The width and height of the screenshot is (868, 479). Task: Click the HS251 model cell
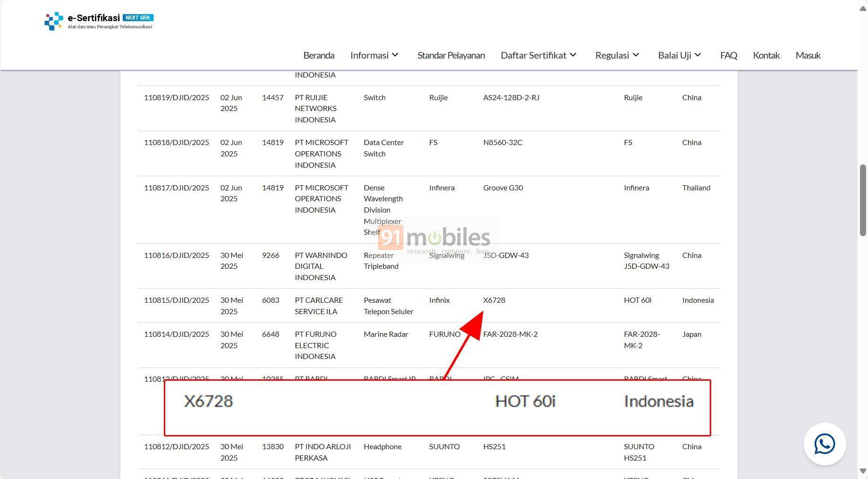click(x=494, y=446)
